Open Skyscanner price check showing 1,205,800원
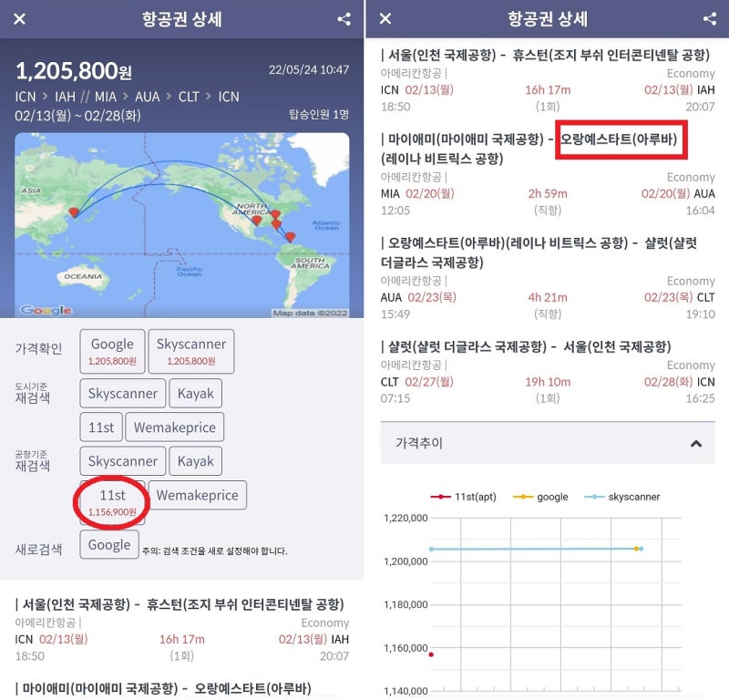The width and height of the screenshot is (729, 700). click(x=190, y=351)
